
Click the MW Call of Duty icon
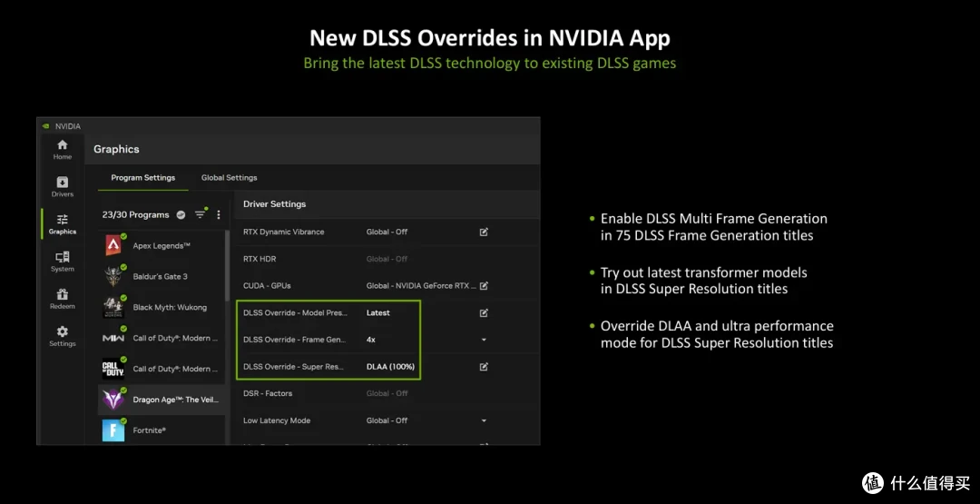pyautogui.click(x=113, y=338)
